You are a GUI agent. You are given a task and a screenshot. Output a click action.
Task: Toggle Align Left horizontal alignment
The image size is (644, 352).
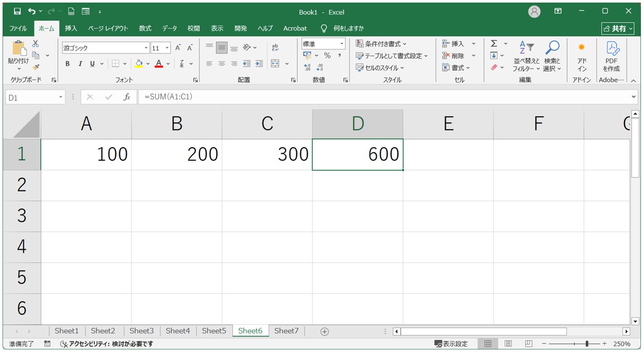point(209,64)
